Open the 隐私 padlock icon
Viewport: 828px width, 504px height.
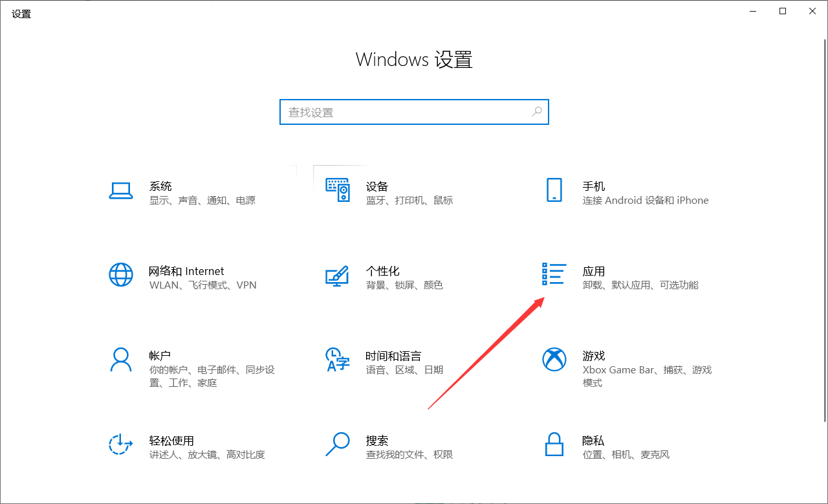pos(554,444)
